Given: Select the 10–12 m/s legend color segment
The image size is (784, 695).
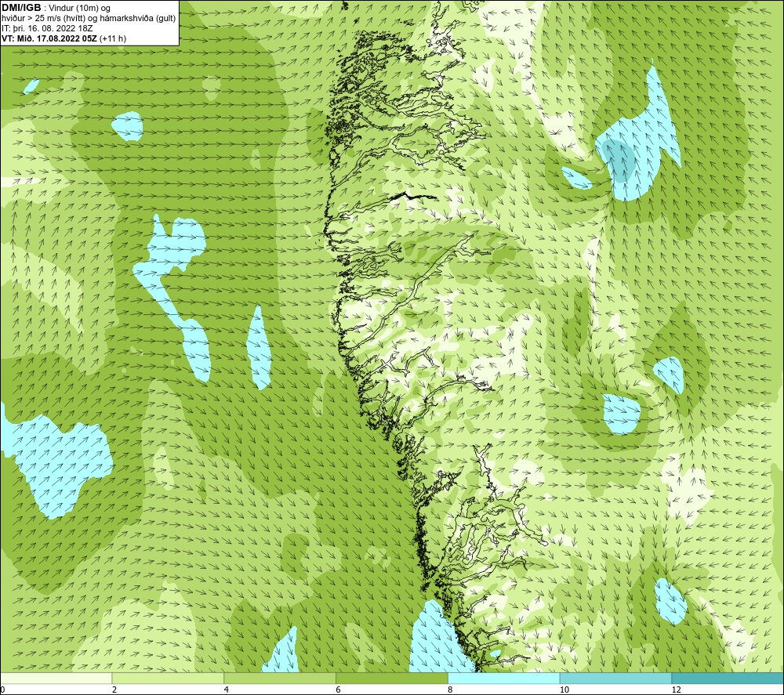Looking at the screenshot, I should click(616, 678).
